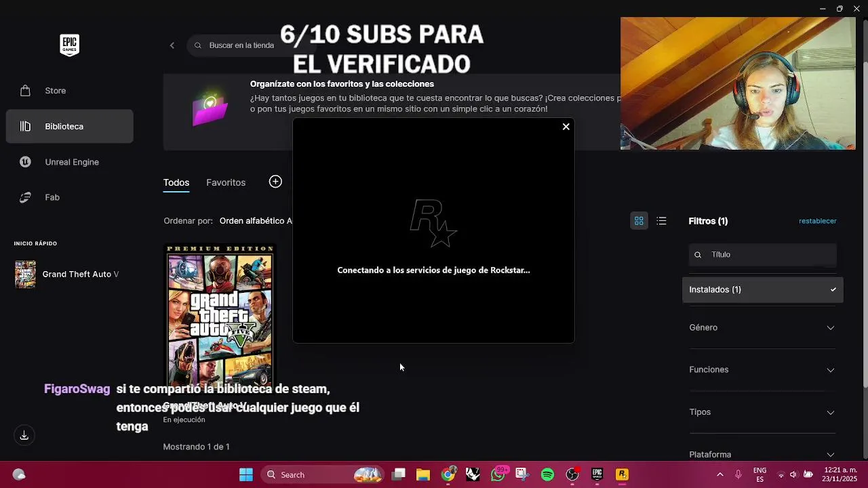Click the Wi-Fi network tray icon
The width and height of the screenshot is (868, 488).
click(x=781, y=475)
